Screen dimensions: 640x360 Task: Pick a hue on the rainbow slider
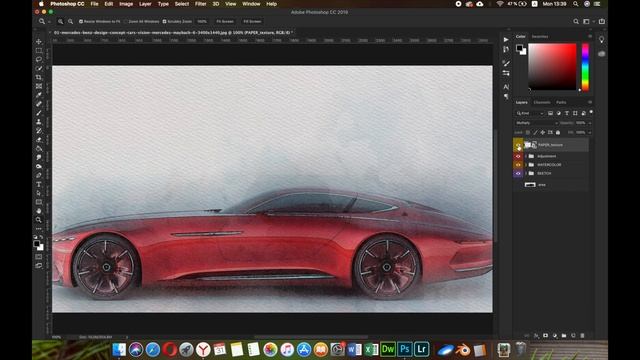[585, 67]
